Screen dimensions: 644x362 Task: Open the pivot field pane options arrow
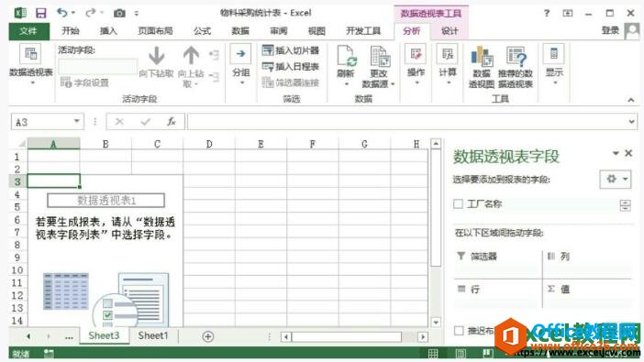point(616,153)
